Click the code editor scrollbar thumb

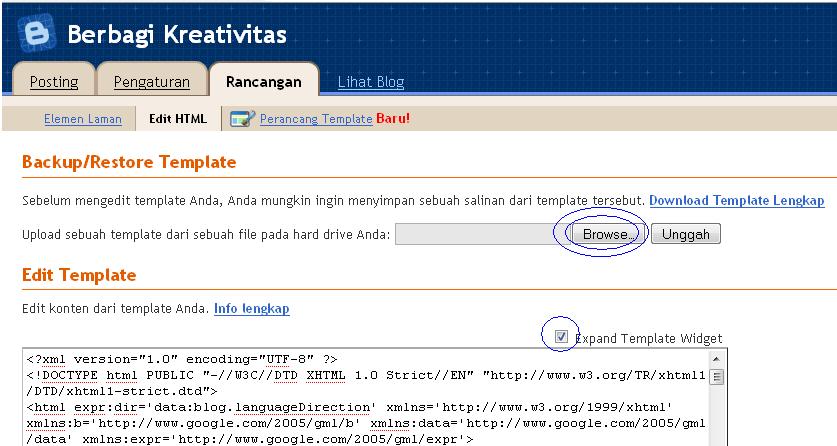point(717,377)
